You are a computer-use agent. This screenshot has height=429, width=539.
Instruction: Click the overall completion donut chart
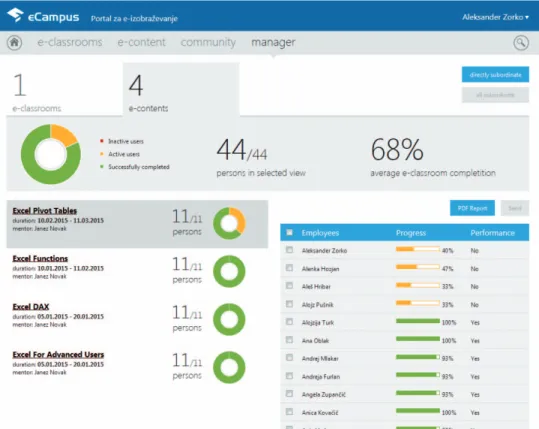coord(51,154)
